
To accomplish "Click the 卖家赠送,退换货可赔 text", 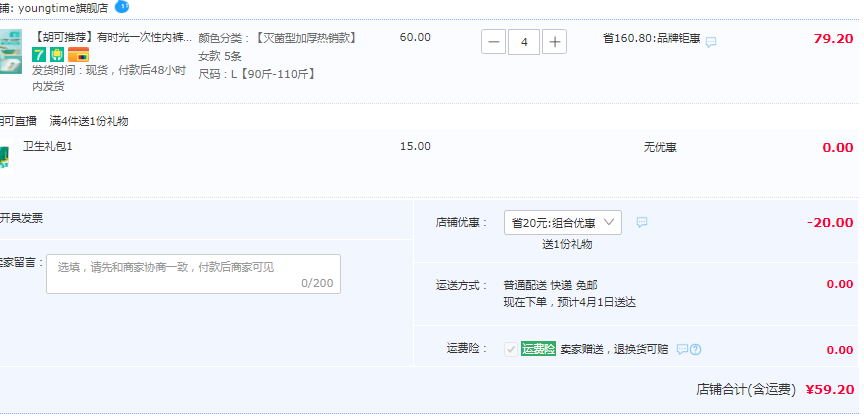I will pos(614,349).
